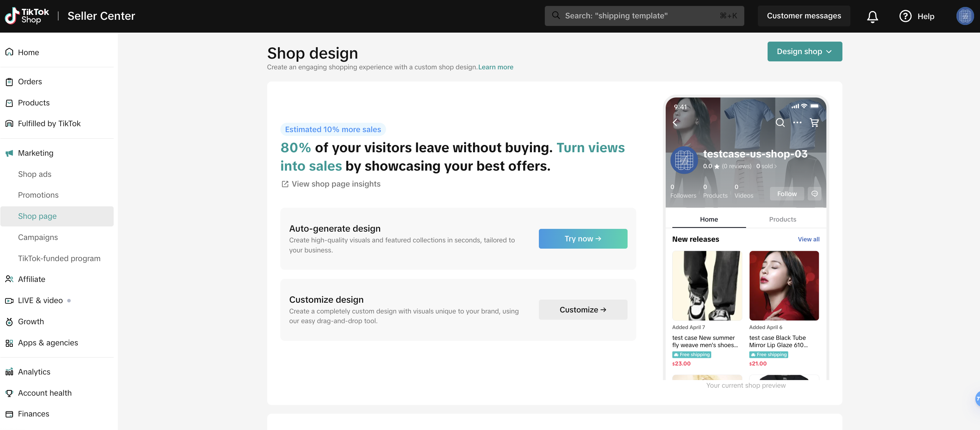This screenshot has height=430, width=980.
Task: Open Promotions in the sidebar
Action: [x=38, y=195]
